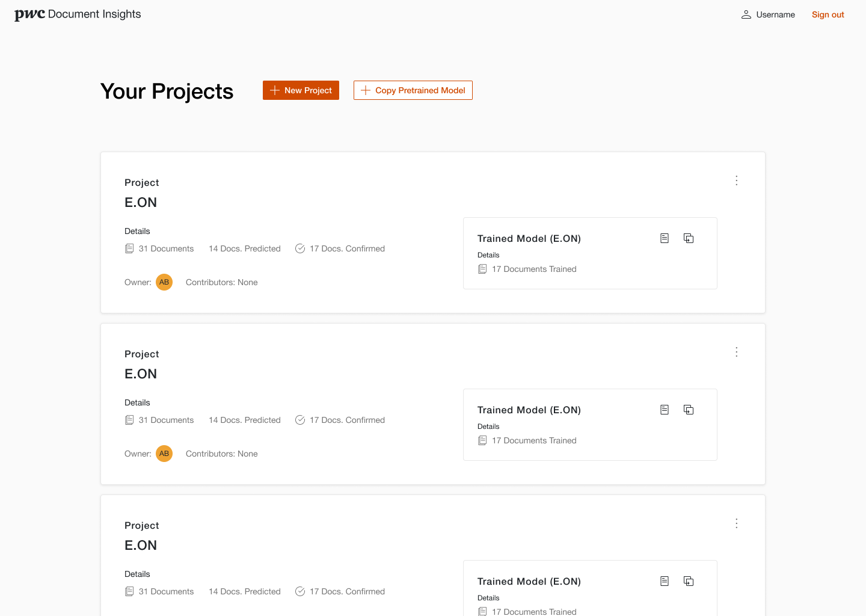Open the three-dot menu on the first project card

tap(736, 180)
